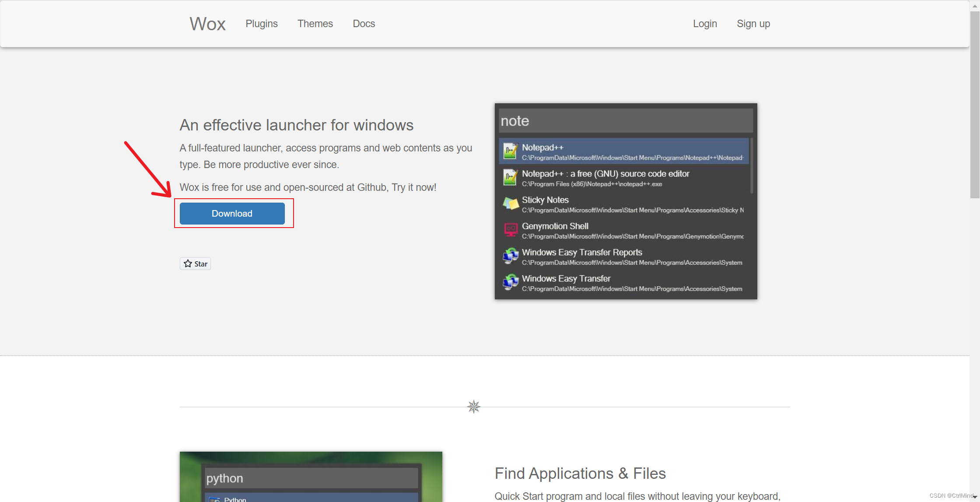Click the Windows Easy Transfer Reports icon

point(510,256)
